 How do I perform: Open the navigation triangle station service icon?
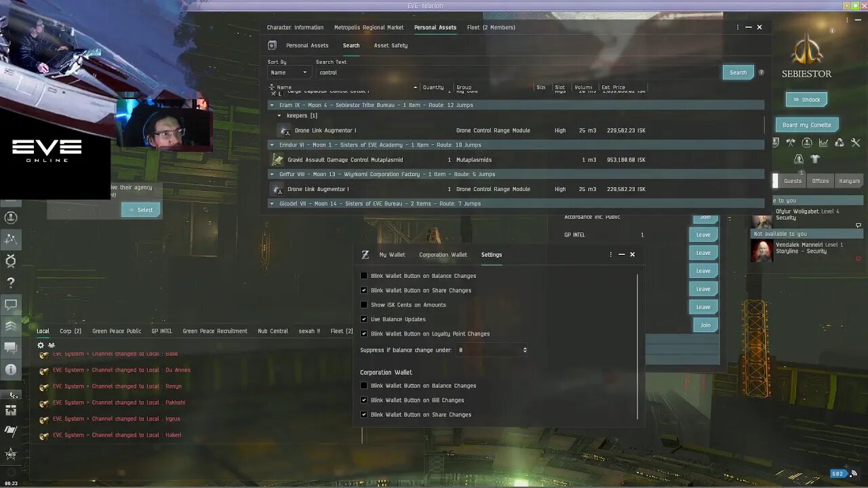pos(799,159)
